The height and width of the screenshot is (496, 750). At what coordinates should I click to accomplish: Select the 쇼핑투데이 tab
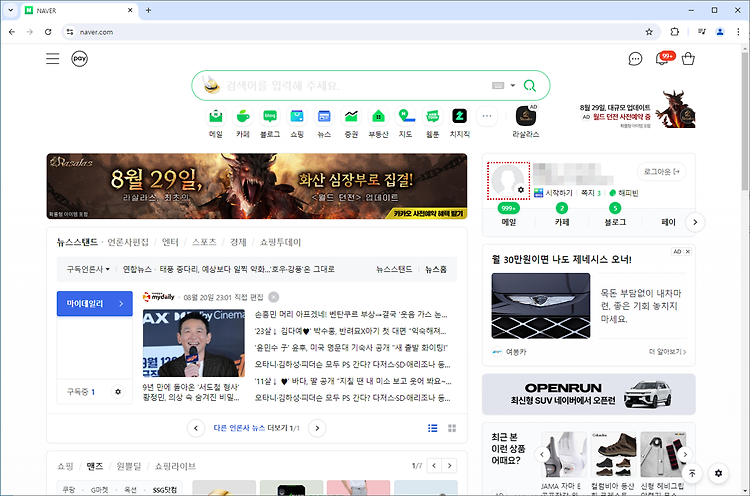(280, 242)
